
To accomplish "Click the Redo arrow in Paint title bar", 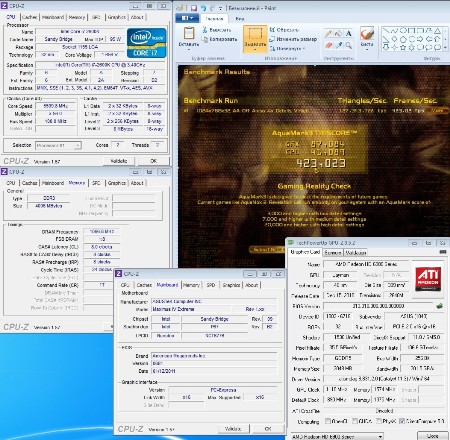I will (x=212, y=8).
